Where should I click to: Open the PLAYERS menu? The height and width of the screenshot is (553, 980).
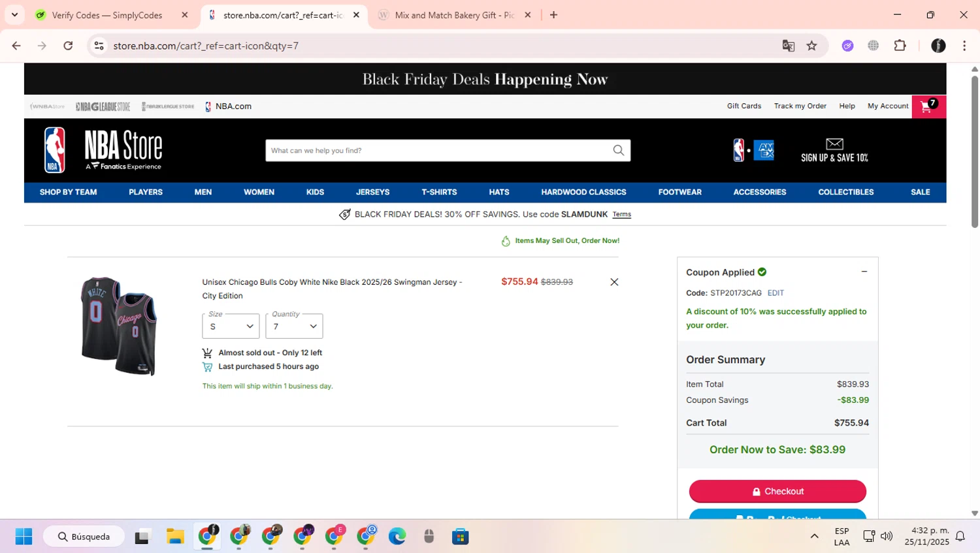pyautogui.click(x=146, y=192)
